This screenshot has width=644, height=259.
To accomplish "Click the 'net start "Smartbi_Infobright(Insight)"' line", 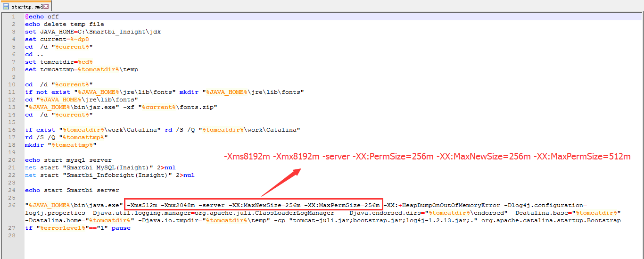I will click(x=110, y=175).
